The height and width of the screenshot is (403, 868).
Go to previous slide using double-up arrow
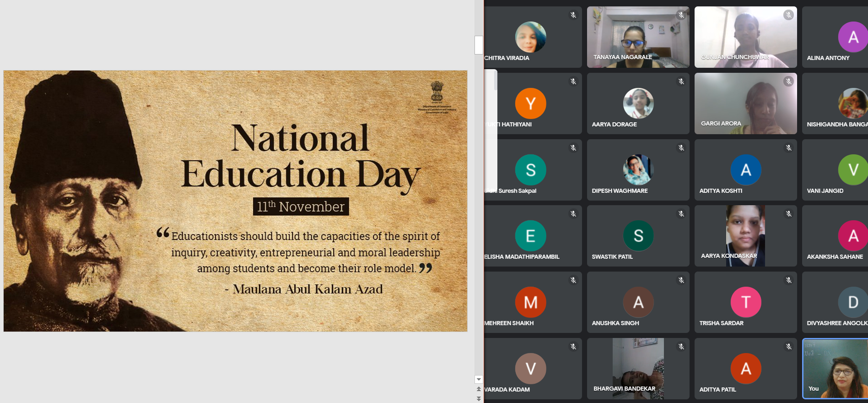479,389
